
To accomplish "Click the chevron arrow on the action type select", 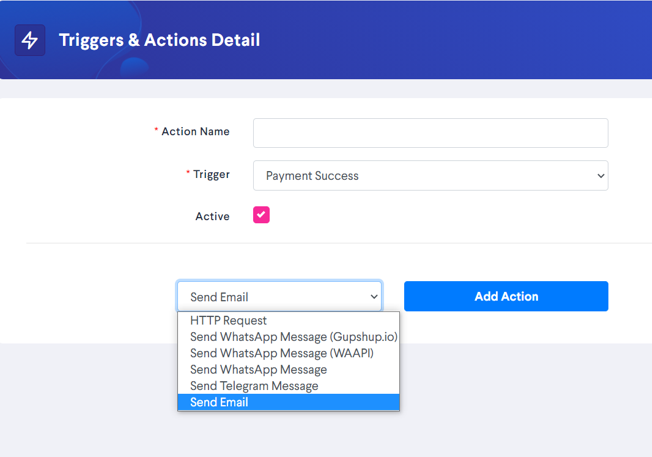I will coord(374,297).
